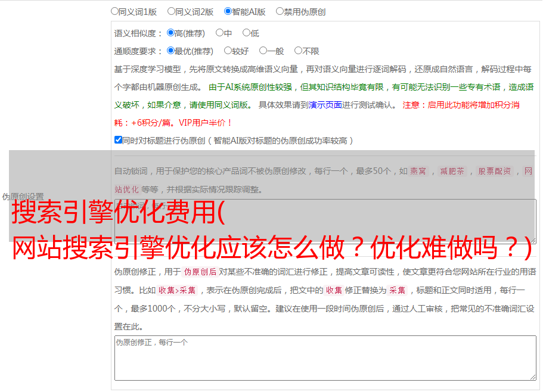The height and width of the screenshot is (392, 543).
Task: Click the 通顺度要求： label
Action: click(x=138, y=51)
